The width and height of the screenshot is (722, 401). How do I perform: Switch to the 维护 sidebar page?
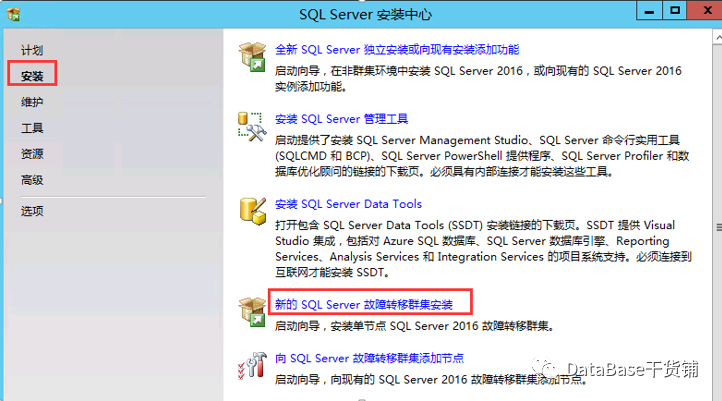click(32, 102)
